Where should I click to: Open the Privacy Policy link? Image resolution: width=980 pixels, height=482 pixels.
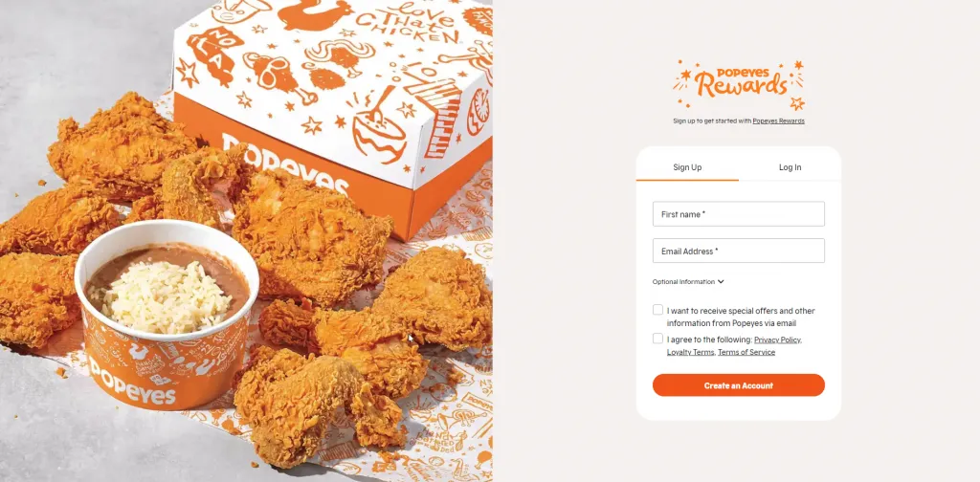777,340
